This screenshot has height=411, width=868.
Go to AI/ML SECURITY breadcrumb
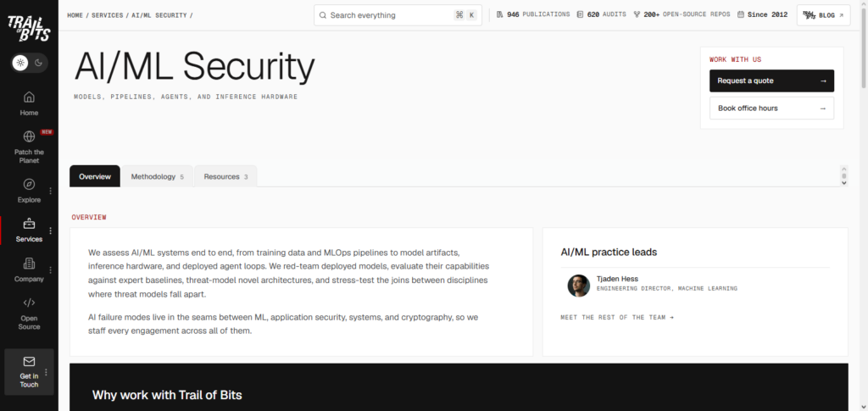click(159, 15)
